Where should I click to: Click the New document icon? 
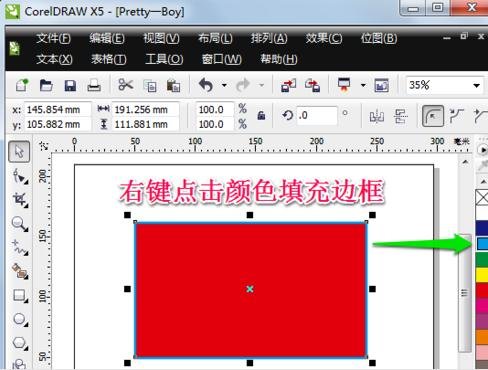point(22,85)
